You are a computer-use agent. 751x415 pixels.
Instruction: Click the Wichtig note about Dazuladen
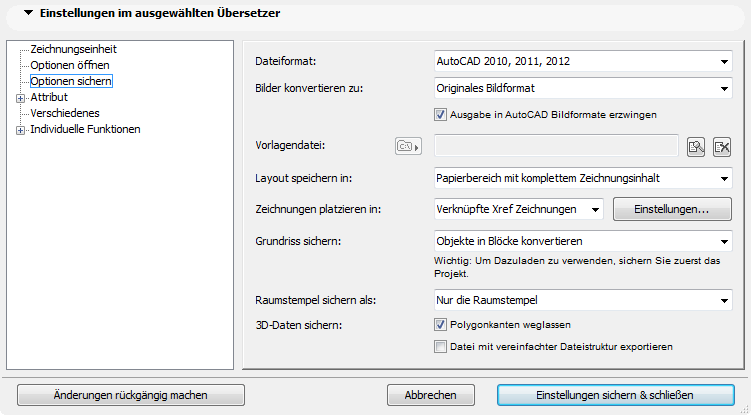coord(577,267)
